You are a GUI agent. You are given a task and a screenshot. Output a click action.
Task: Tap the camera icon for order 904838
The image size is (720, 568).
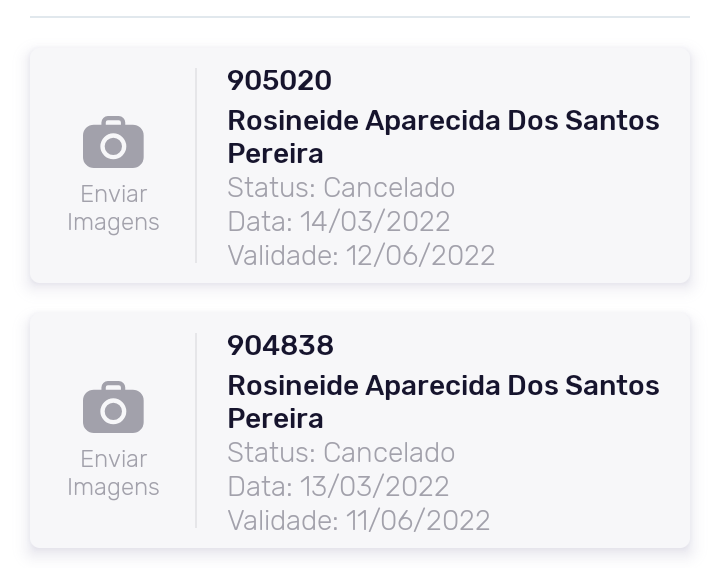[x=113, y=408]
